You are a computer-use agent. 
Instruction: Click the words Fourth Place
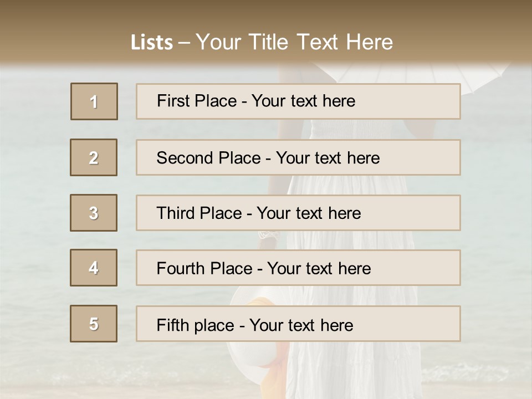204,269
